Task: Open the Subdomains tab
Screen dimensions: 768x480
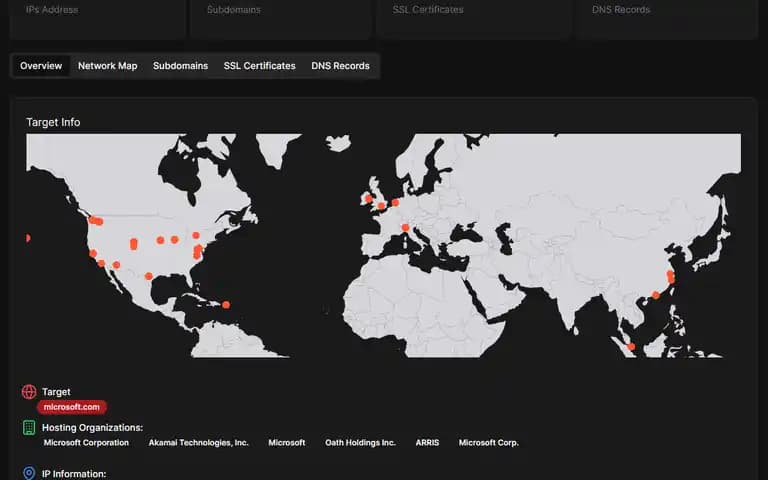Action: click(180, 66)
